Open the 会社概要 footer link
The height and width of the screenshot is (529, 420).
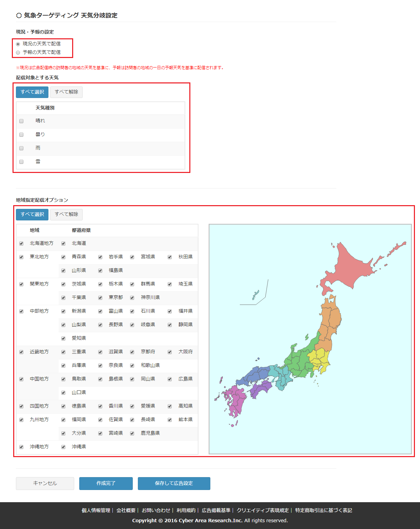[x=126, y=510]
